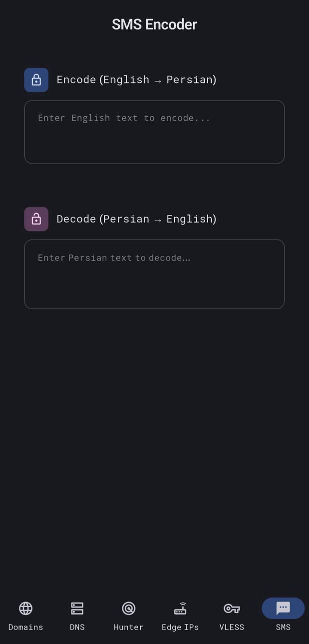This screenshot has height=644, width=309.
Task: Click the Edge IPs router icon
Action: (x=180, y=608)
